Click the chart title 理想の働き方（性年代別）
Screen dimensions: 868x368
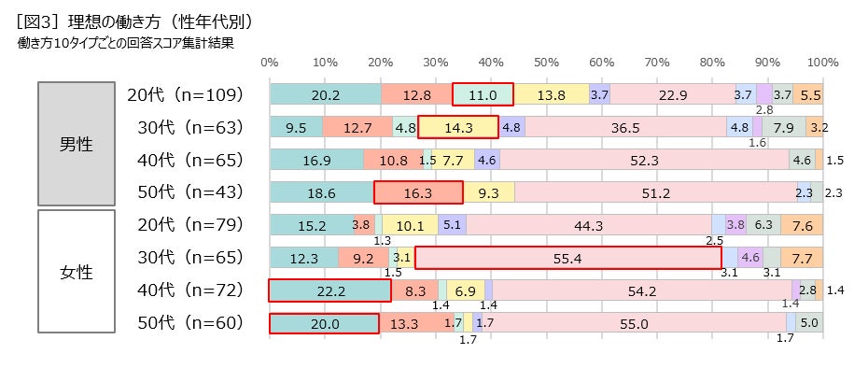(134, 21)
